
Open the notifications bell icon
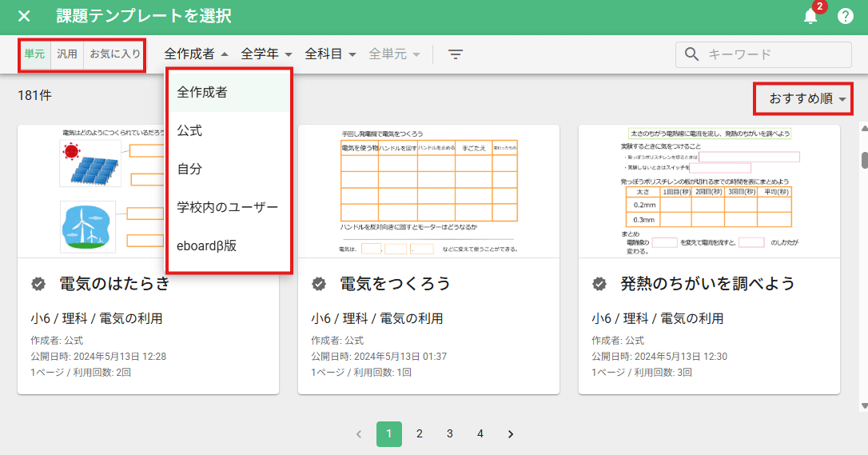pos(810,16)
